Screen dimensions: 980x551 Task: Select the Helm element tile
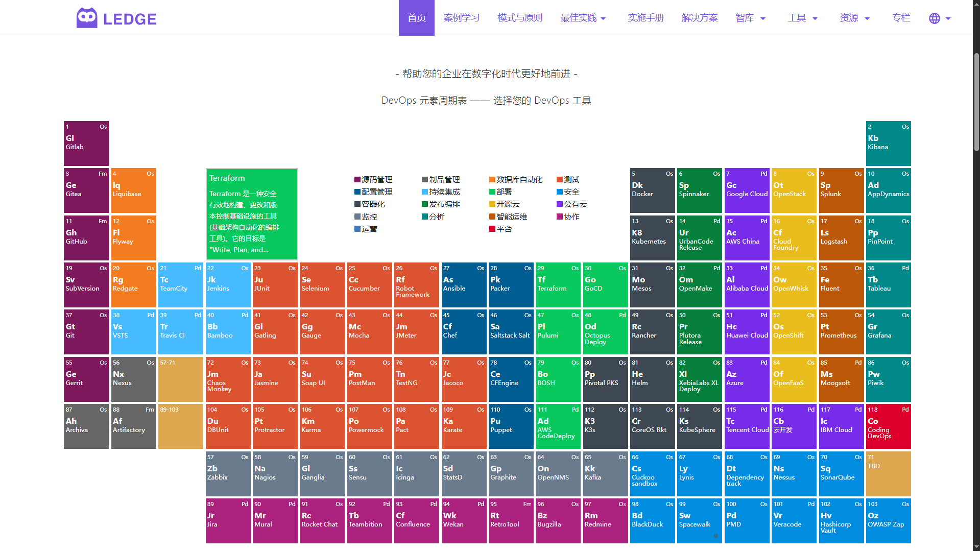pyautogui.click(x=653, y=379)
